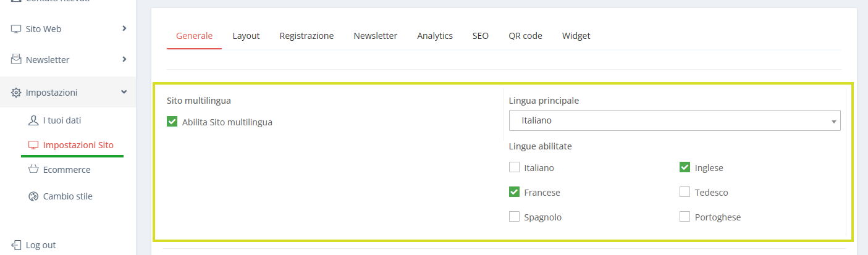Viewport: 868px width, 255px height.
Task: Disable the Francese language checkbox
Action: point(514,192)
